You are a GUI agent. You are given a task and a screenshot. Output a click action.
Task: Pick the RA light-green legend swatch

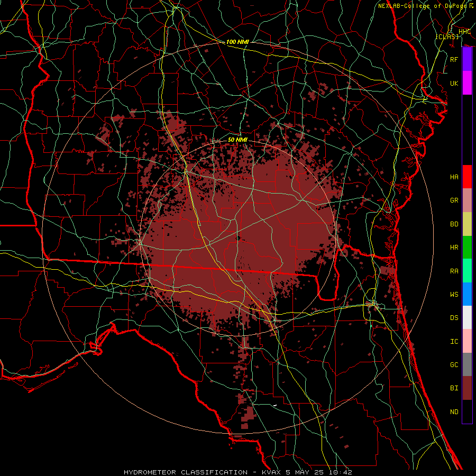[x=467, y=270]
